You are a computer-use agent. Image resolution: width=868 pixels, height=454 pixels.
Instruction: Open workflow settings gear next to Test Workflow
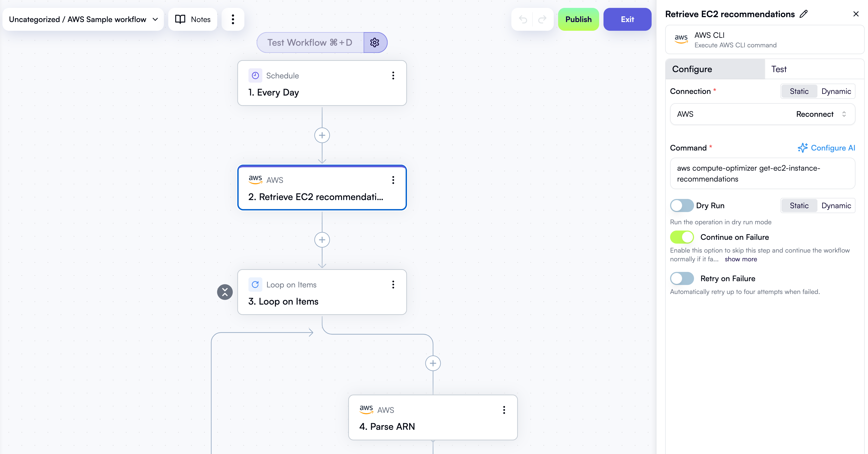(x=375, y=42)
